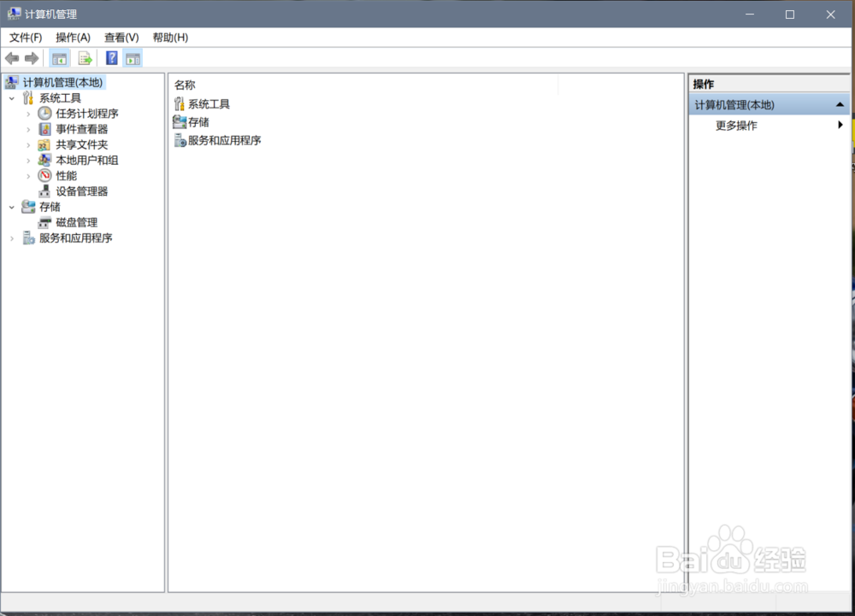This screenshot has width=855, height=616.
Task: Select 性能 in the tree
Action: [67, 175]
